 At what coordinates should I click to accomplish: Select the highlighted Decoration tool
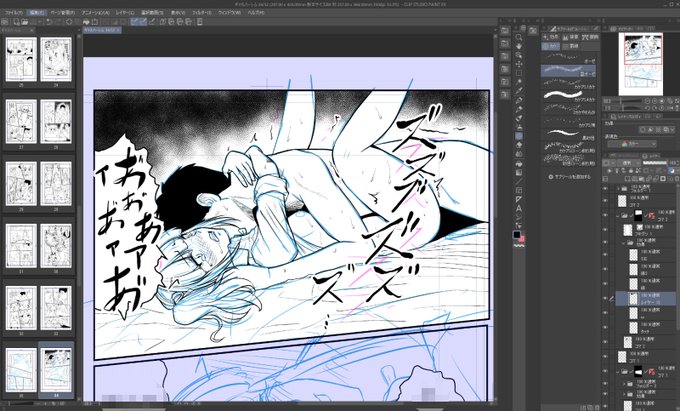[519, 136]
